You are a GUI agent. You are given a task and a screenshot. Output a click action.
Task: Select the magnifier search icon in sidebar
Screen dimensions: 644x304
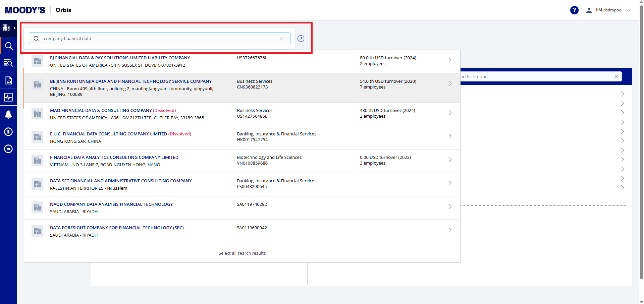point(8,46)
